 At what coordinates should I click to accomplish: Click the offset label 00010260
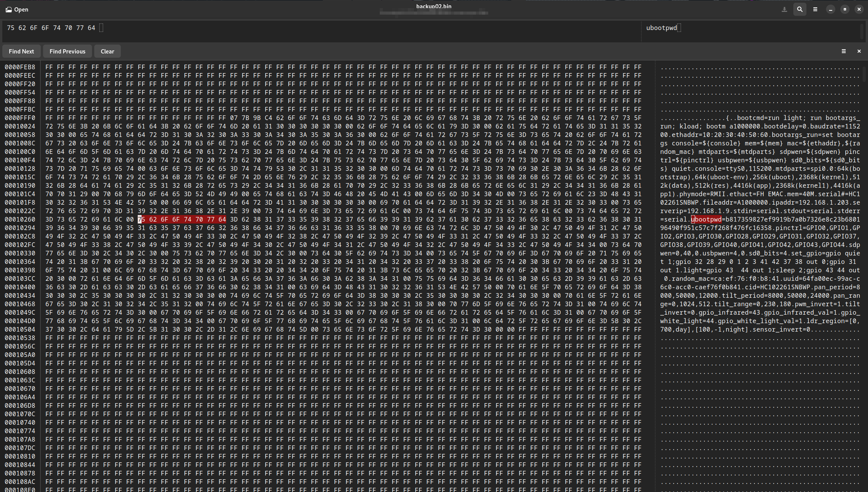click(20, 219)
